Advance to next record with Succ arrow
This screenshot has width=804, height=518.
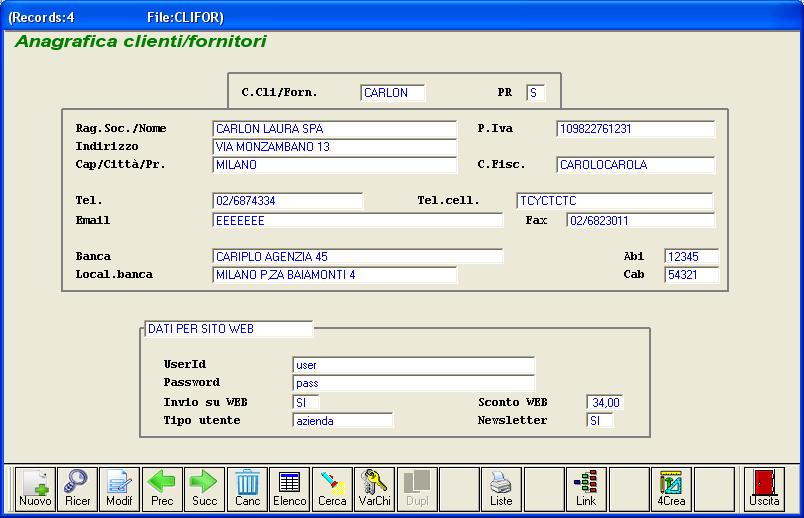204,488
